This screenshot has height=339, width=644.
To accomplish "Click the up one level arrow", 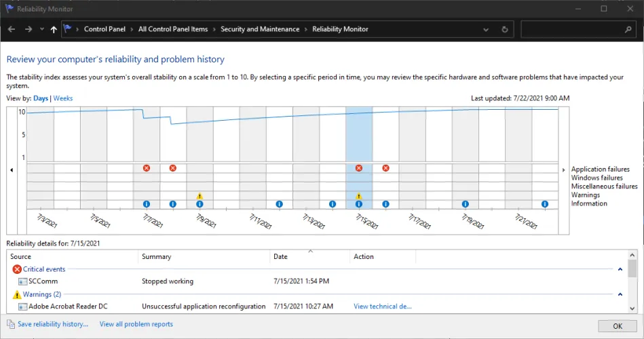I will (54, 30).
